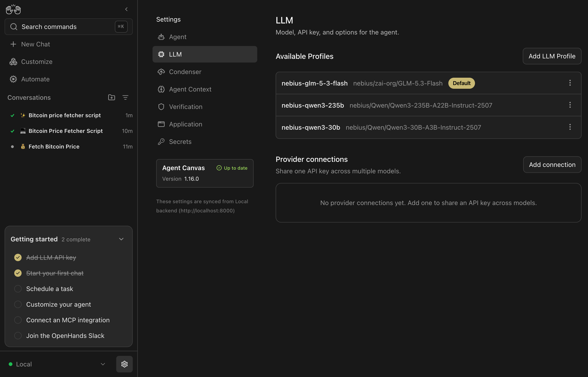Select the Agent settings tab

205,37
